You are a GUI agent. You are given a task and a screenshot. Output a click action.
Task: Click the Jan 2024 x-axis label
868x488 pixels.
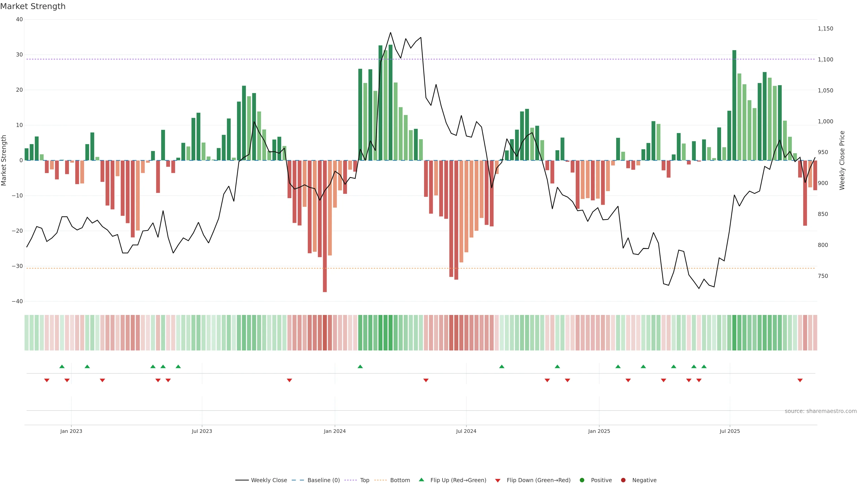click(x=335, y=431)
